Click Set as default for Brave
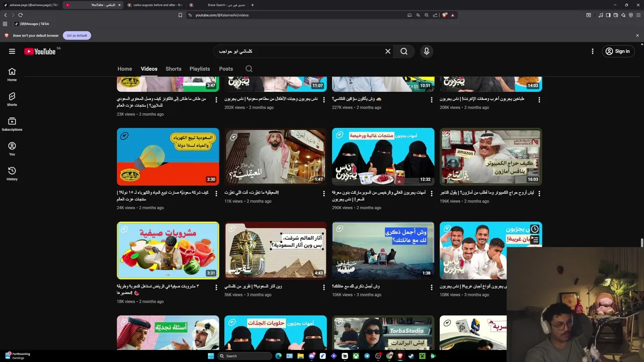The width and height of the screenshot is (644, 362). pos(77,36)
